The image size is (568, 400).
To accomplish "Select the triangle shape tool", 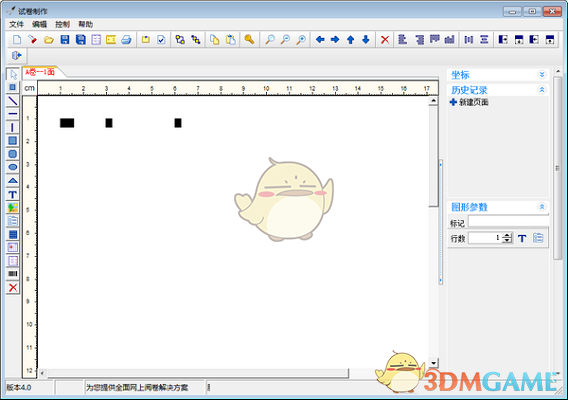I will tap(13, 181).
